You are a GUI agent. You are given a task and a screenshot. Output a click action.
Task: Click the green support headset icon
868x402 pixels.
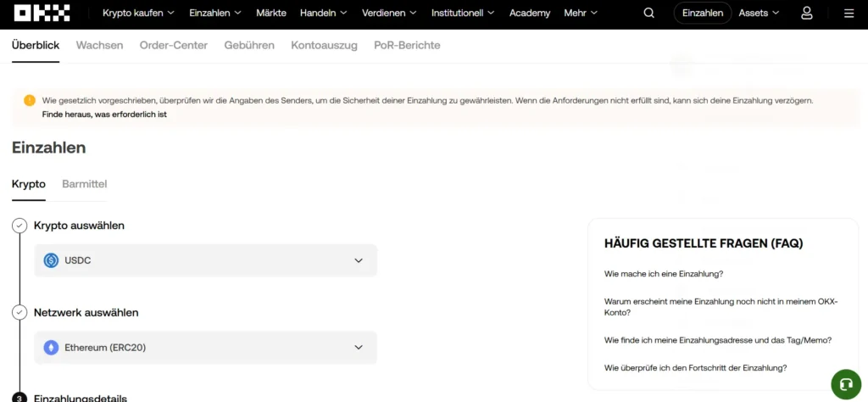coord(845,384)
